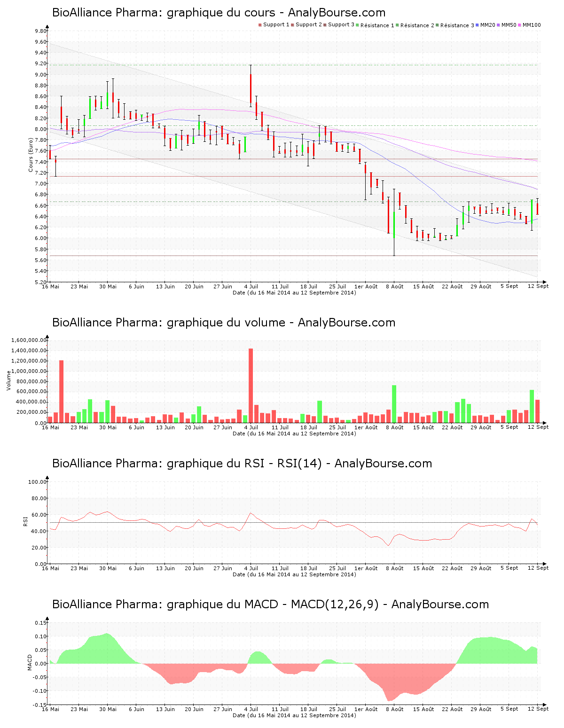Click the tall green volume bar at 8 Août
Screen dimensions: 564x728
tap(394, 404)
